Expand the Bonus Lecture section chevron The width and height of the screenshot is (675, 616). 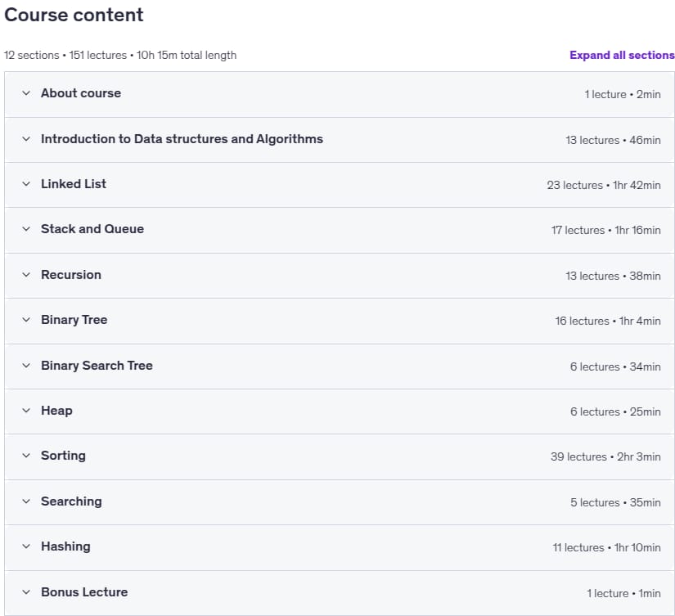pos(26,592)
